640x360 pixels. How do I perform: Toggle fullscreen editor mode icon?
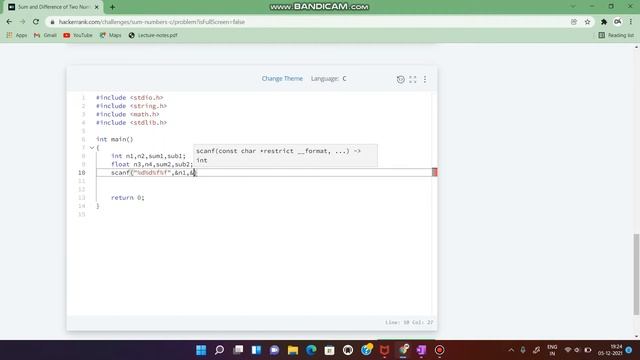[413, 79]
